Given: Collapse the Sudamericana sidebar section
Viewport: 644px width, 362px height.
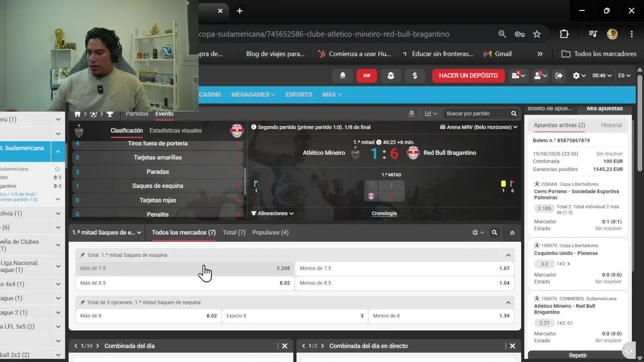Looking at the screenshot, I should (x=58, y=151).
